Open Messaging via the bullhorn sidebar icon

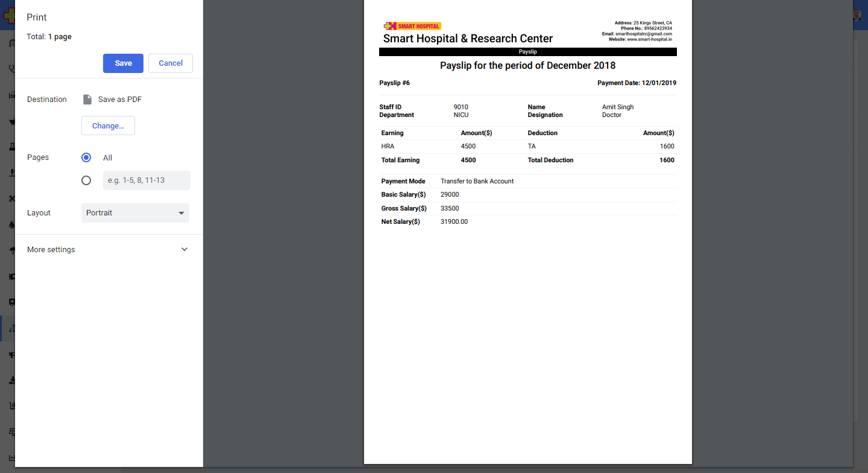(11, 355)
